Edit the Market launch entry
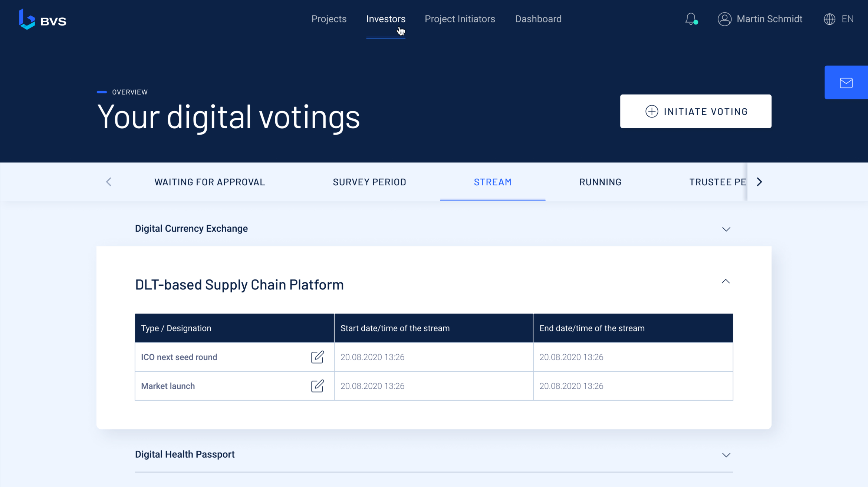Screen dimensions: 868x487 coord(317,386)
